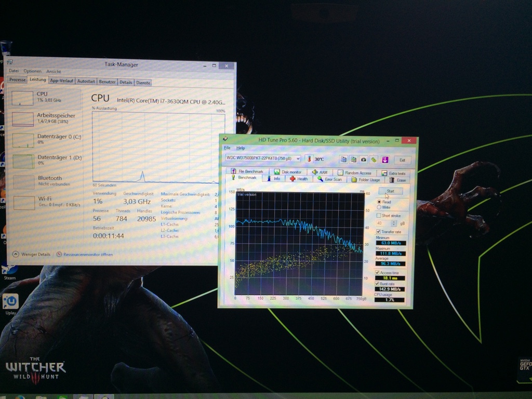Click the short stroke gB spinner arrows
This screenshot has width=532, height=399.
pyautogui.click(x=394, y=223)
